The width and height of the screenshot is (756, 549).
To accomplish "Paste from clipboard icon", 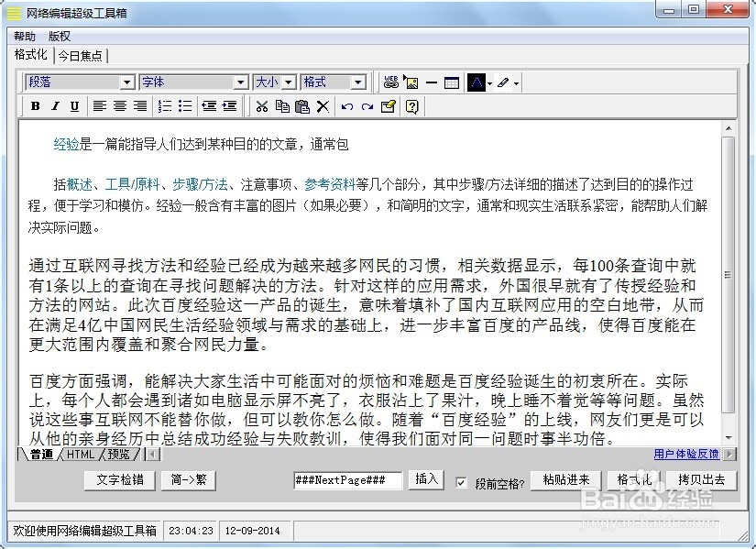I will [x=302, y=106].
